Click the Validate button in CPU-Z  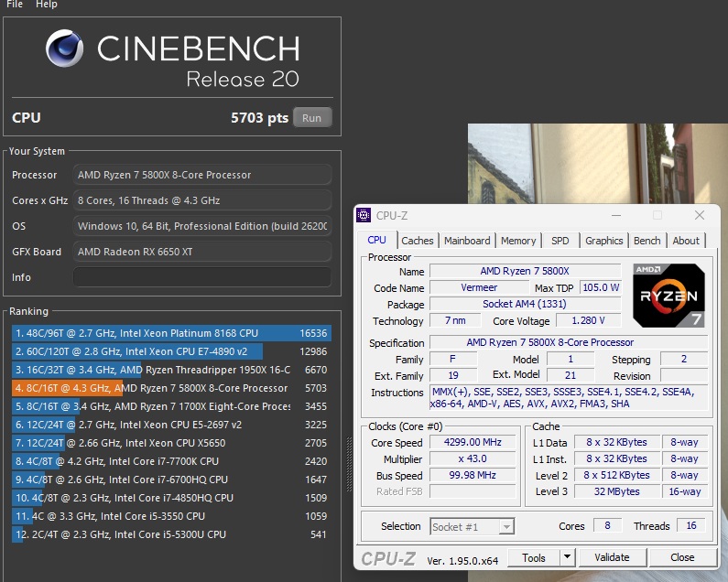(x=612, y=558)
